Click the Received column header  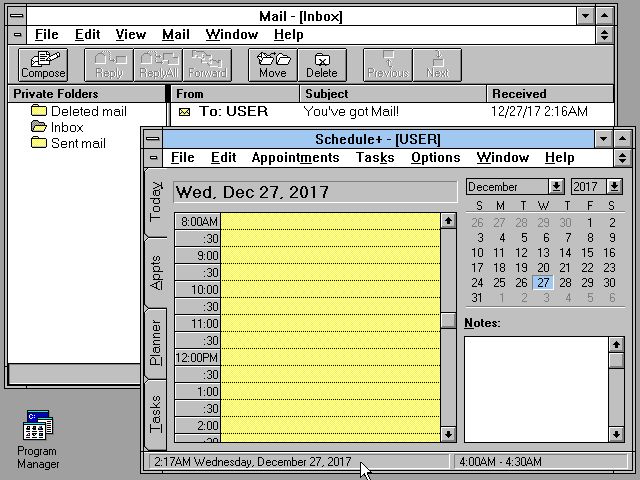pos(550,94)
